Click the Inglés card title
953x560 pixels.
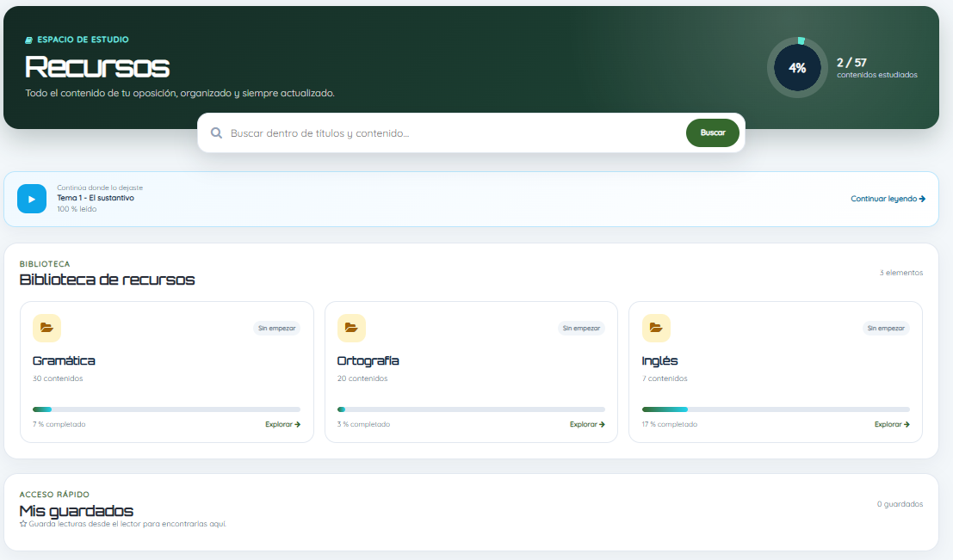[x=660, y=360]
